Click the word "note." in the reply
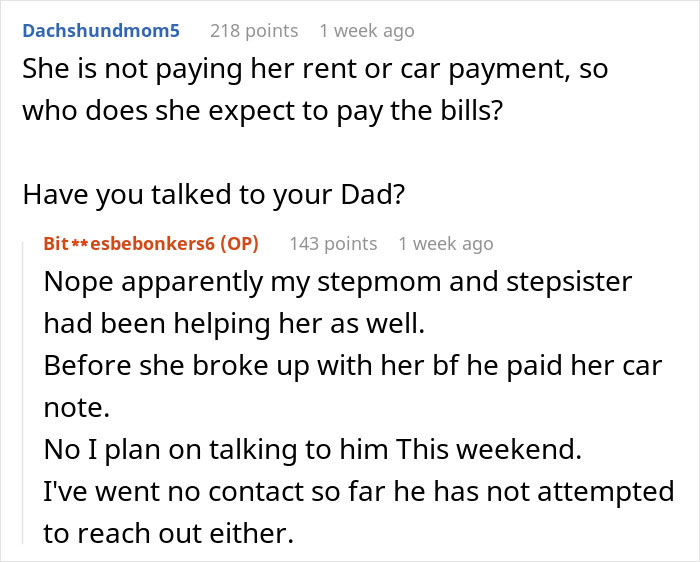The image size is (700, 562). [74, 408]
